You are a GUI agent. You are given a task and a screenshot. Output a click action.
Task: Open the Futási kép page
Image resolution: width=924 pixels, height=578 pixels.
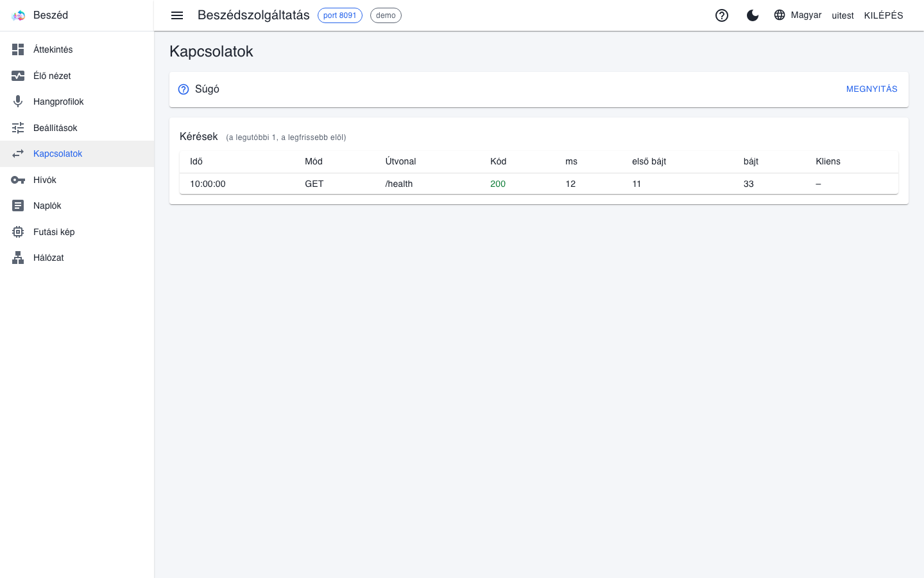click(77, 232)
